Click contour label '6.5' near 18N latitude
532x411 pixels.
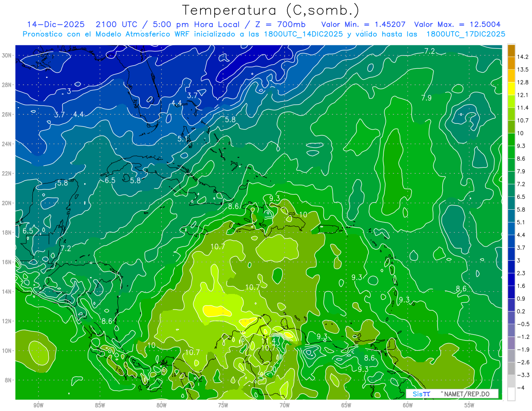[x=28, y=231]
